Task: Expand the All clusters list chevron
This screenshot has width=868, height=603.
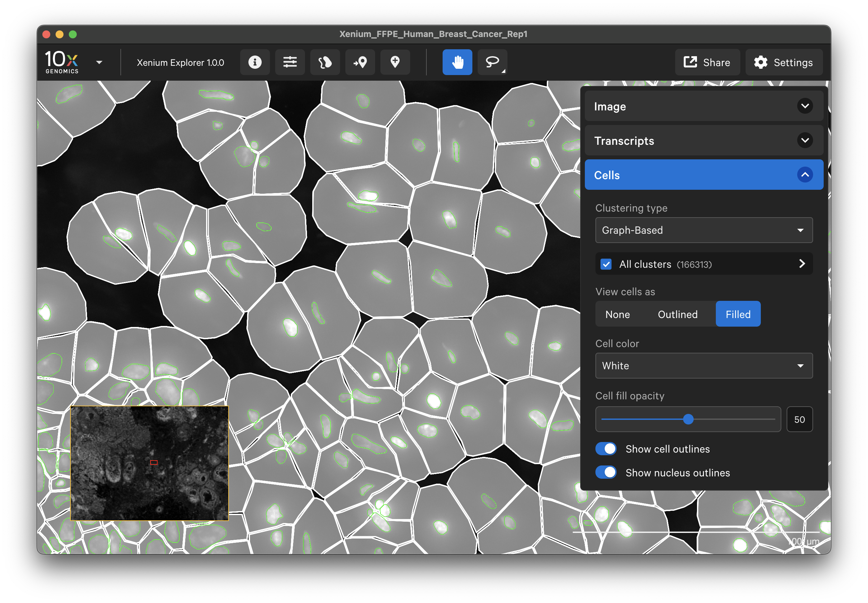Action: click(x=802, y=264)
